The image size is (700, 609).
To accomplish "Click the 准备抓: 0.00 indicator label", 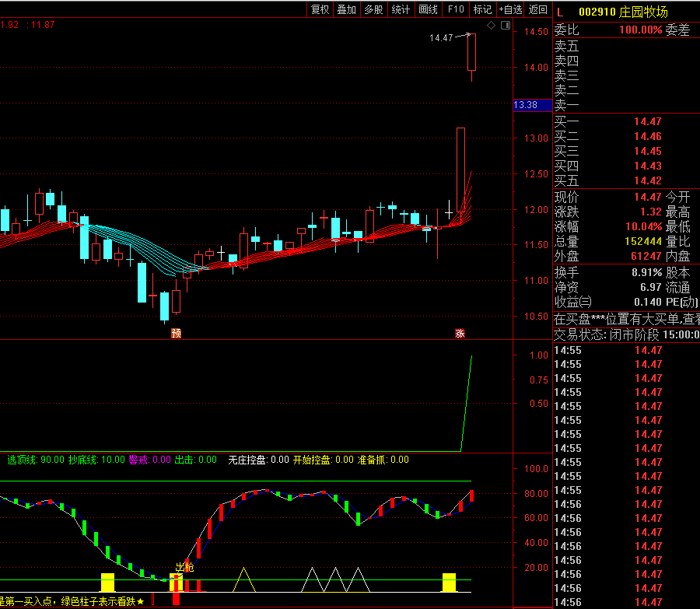I will pos(383,460).
